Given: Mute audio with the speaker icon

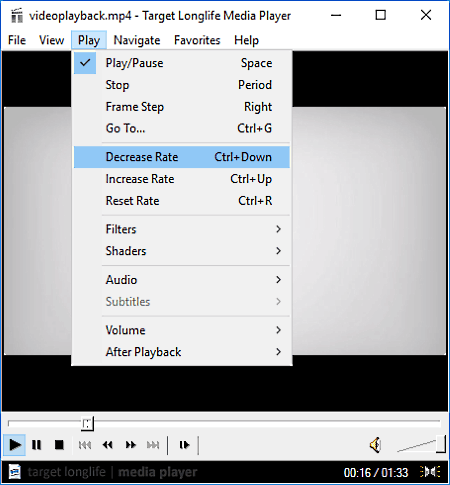Looking at the screenshot, I should coord(376,445).
